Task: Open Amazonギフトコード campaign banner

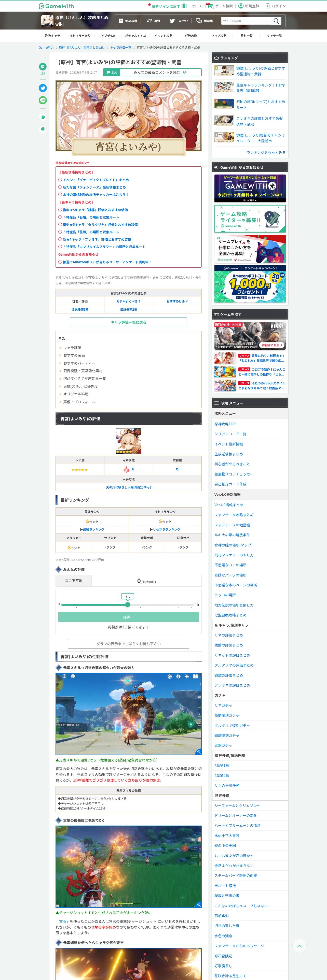Action: pos(250,284)
